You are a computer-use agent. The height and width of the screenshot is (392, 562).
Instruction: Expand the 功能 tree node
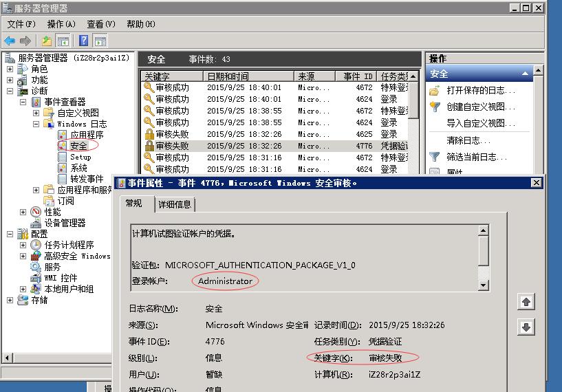point(10,80)
